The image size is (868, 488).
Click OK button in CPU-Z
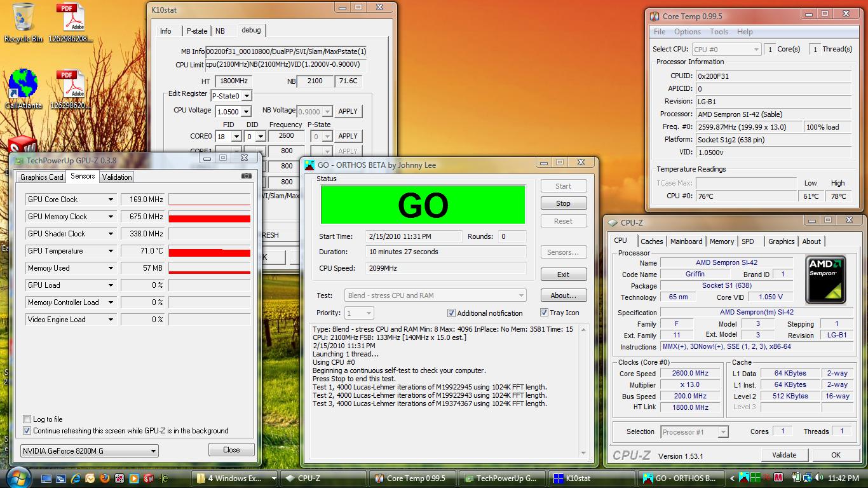(836, 455)
